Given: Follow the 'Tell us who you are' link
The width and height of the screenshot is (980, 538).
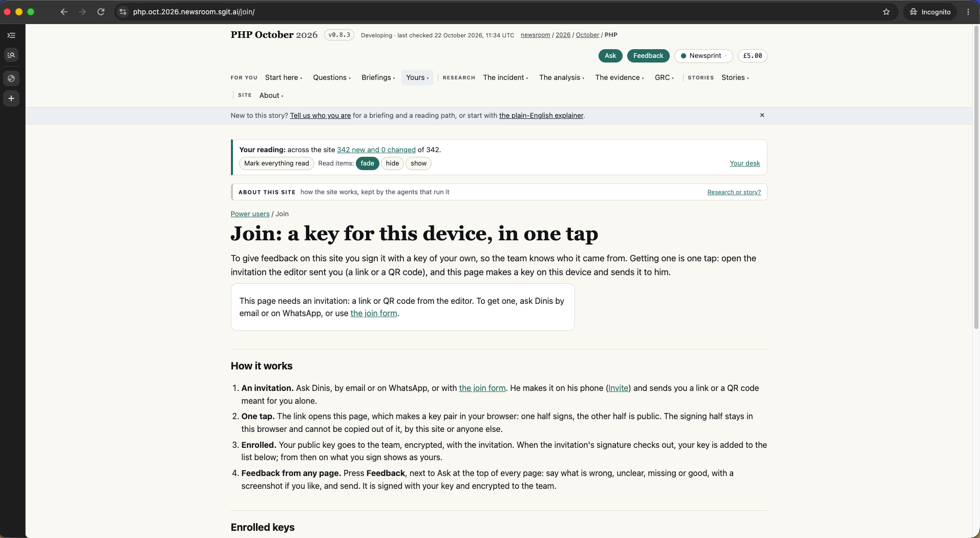Looking at the screenshot, I should point(321,115).
